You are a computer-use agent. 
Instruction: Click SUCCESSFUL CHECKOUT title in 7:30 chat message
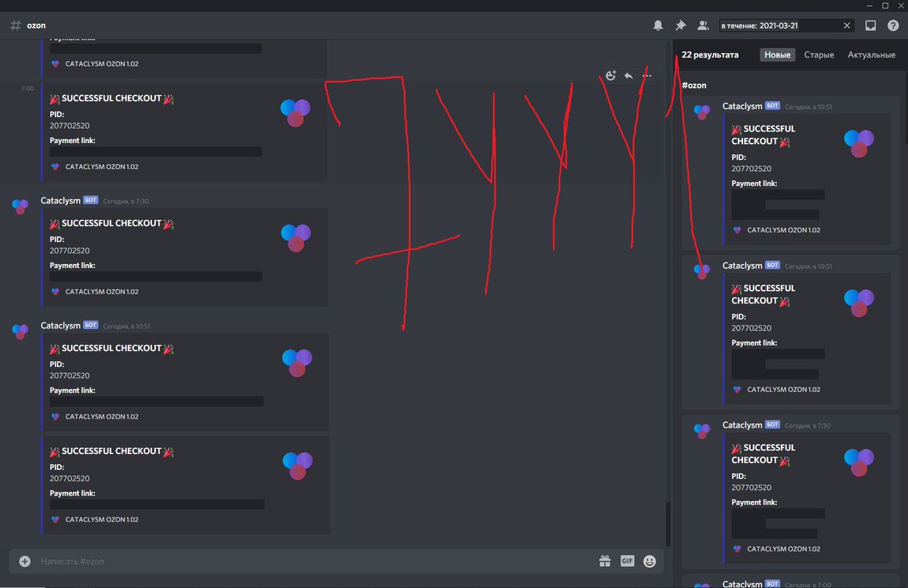click(112, 223)
